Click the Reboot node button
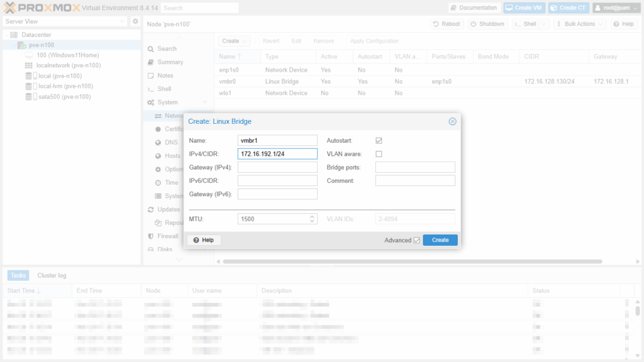 click(x=447, y=24)
